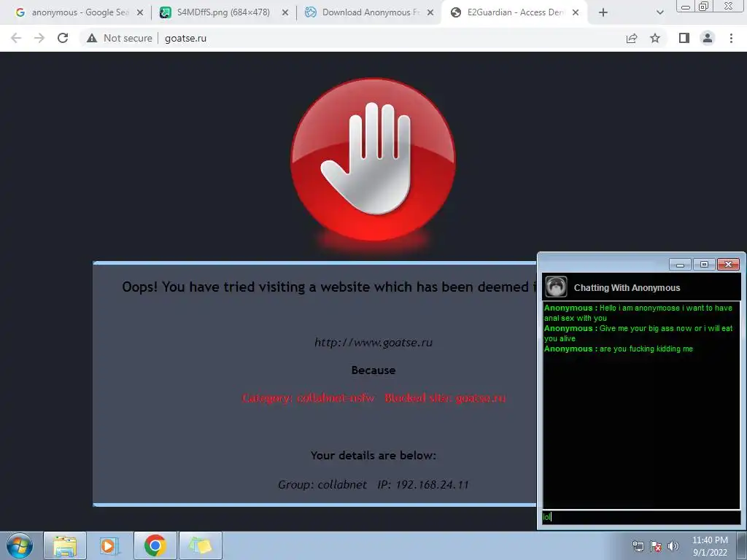Image resolution: width=747 pixels, height=560 pixels.
Task: Minimize the Chrome browser window
Action: point(686,6)
